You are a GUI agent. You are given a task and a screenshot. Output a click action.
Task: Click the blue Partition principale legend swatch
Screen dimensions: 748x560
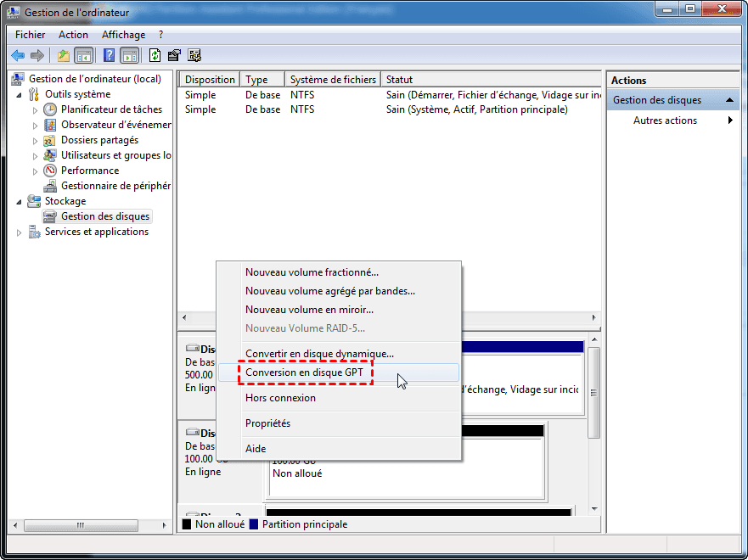click(254, 524)
